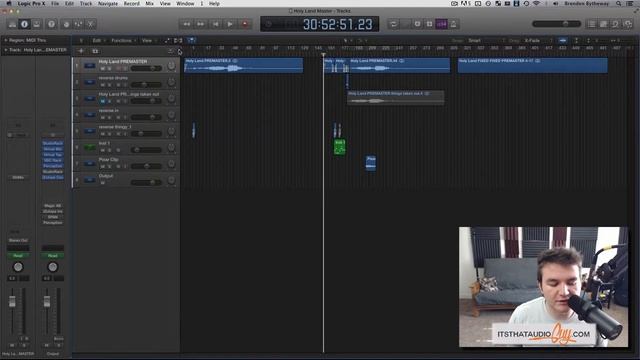Screen dimensions: 640x360
Task: Click the time display 30:52:51.23
Action: 338,24
